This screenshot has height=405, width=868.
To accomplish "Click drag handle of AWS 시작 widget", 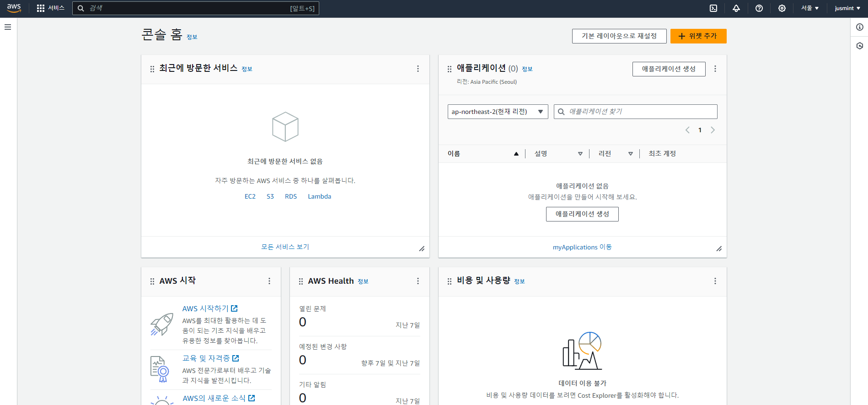I will pos(152,281).
